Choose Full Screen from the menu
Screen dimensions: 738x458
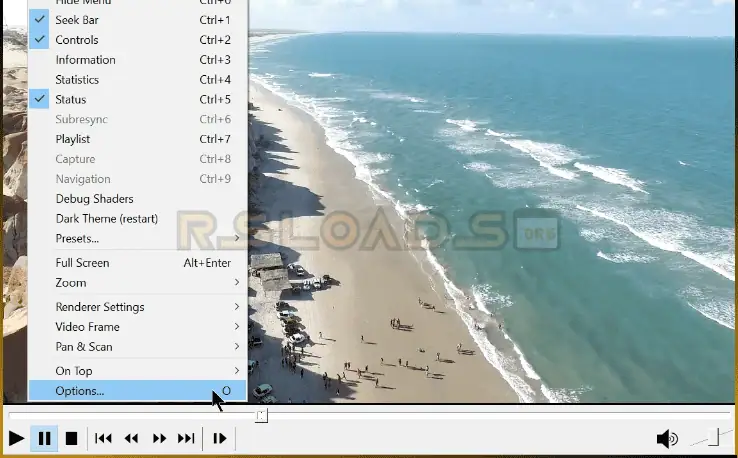coord(137,263)
